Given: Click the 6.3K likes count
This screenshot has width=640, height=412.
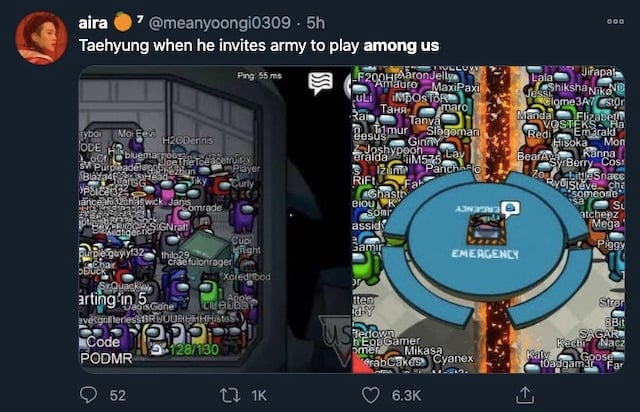Looking at the screenshot, I should pos(406,395).
